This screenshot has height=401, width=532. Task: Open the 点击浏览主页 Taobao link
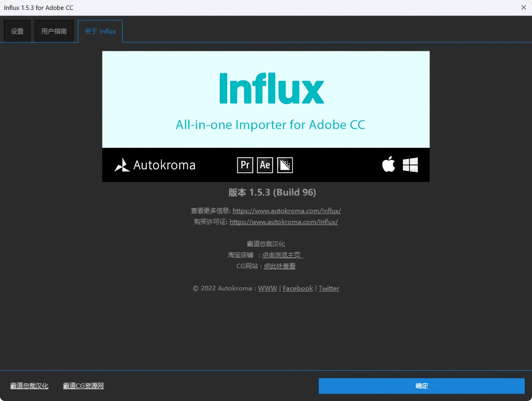pyautogui.click(x=283, y=255)
